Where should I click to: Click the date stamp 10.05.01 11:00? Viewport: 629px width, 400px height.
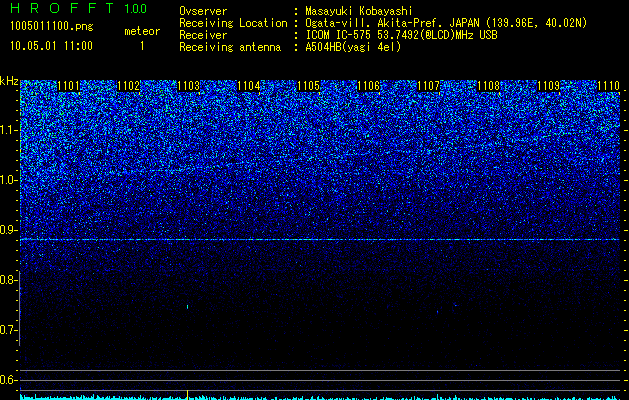[51, 46]
